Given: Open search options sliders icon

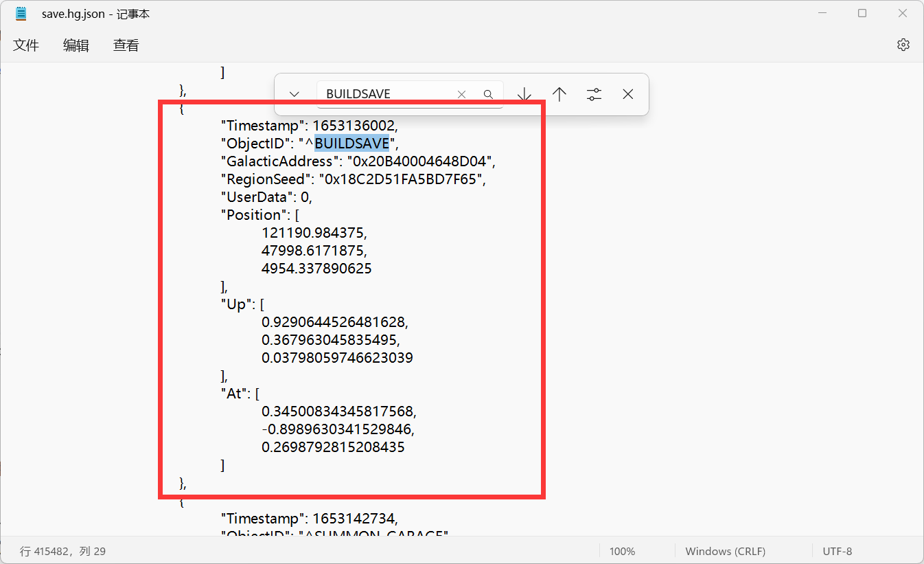Looking at the screenshot, I should tap(594, 94).
